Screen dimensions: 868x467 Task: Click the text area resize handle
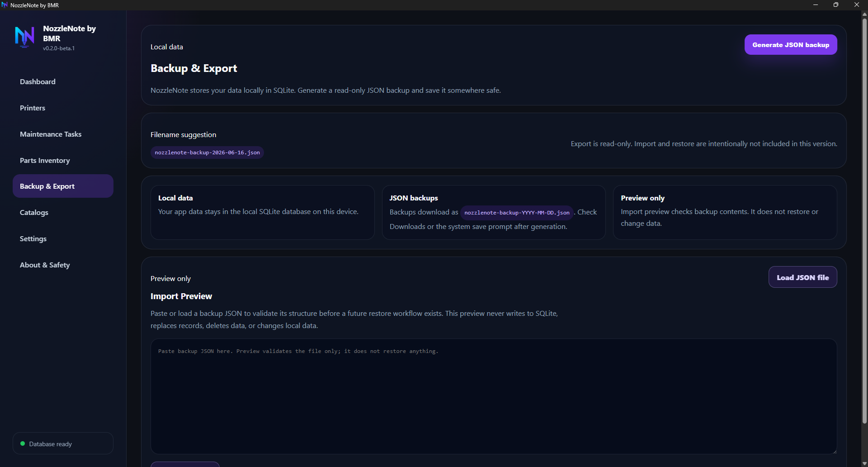834,451
